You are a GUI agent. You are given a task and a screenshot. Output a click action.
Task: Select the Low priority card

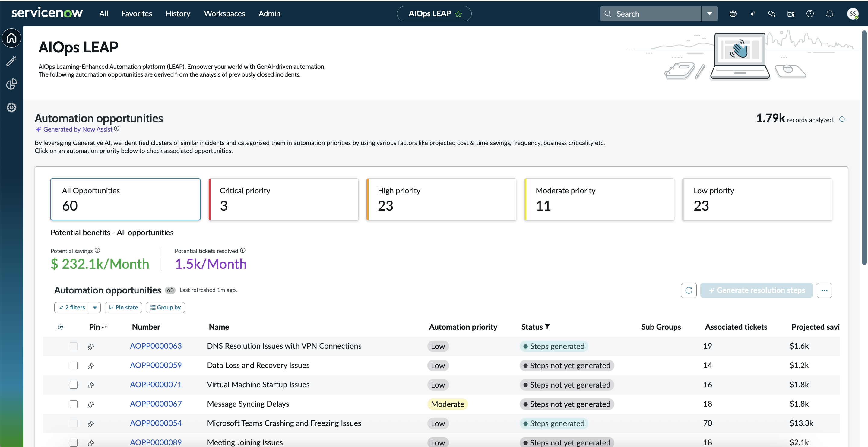point(757,199)
